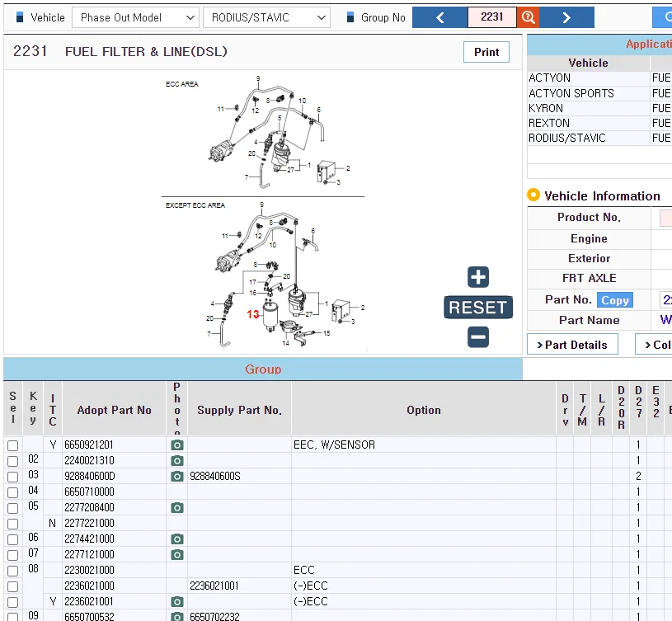Check the box for part 2230021000
Image resolution: width=672 pixels, height=621 pixels.
click(x=13, y=571)
